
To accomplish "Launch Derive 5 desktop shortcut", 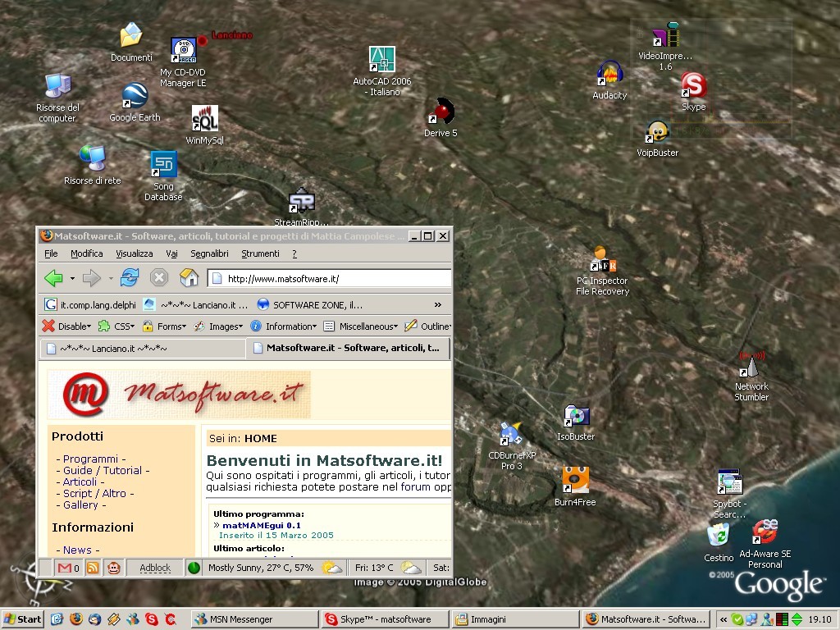I will [441, 118].
